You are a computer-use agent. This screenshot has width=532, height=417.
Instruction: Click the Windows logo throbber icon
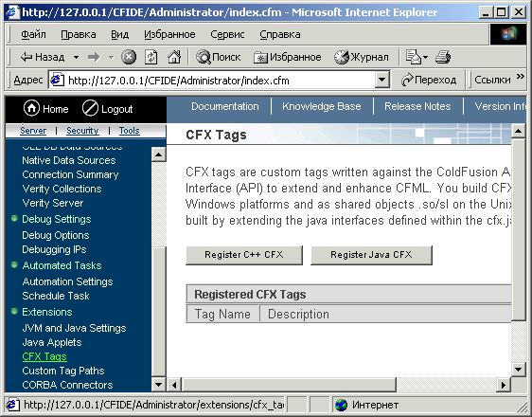coord(508,34)
